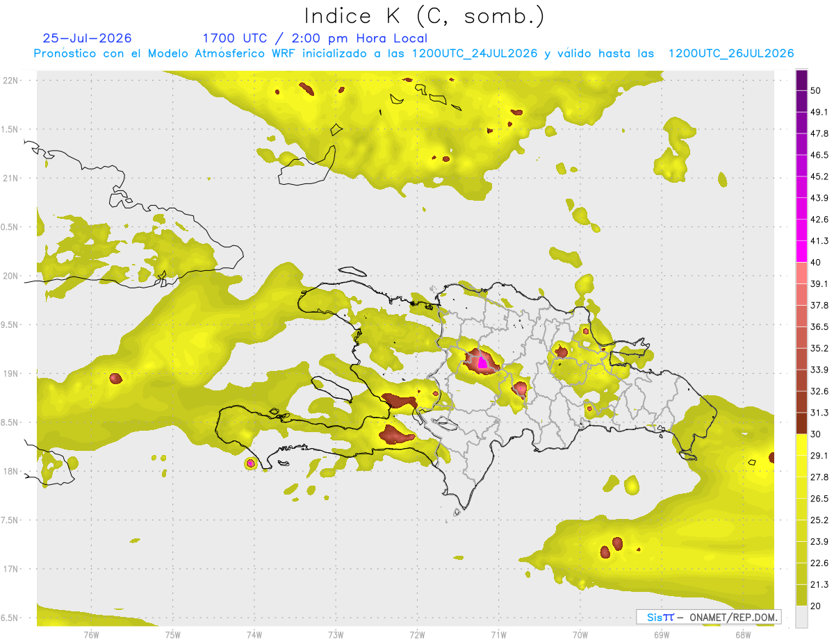The image size is (834, 644).
Task: Select the date text '25-Jul-2026'
Action: 88,38
